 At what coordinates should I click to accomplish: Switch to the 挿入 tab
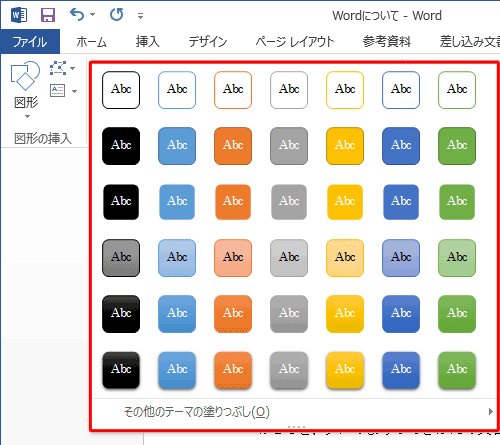pos(148,42)
